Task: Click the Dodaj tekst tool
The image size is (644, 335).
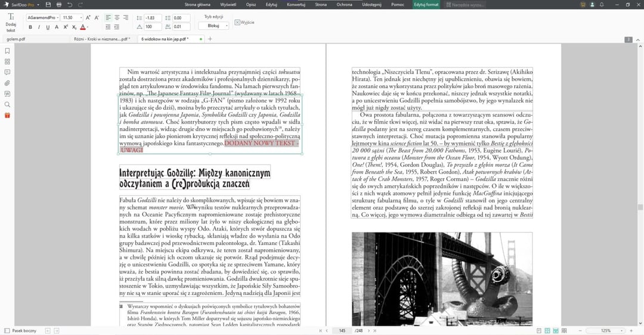Action: click(11, 22)
